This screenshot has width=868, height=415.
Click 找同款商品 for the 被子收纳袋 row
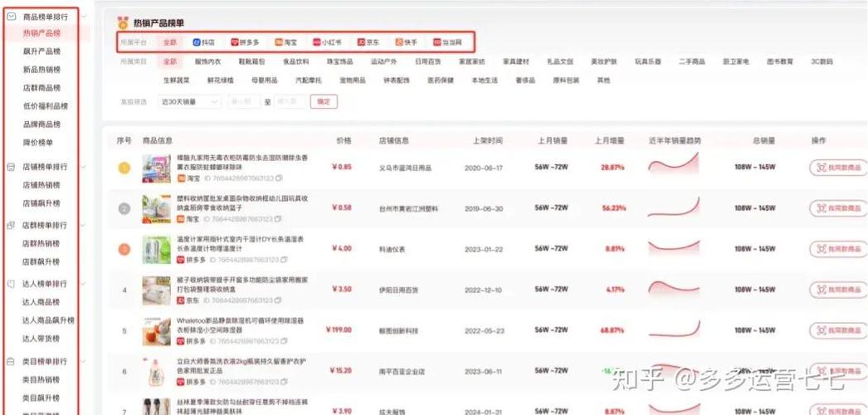point(839,290)
